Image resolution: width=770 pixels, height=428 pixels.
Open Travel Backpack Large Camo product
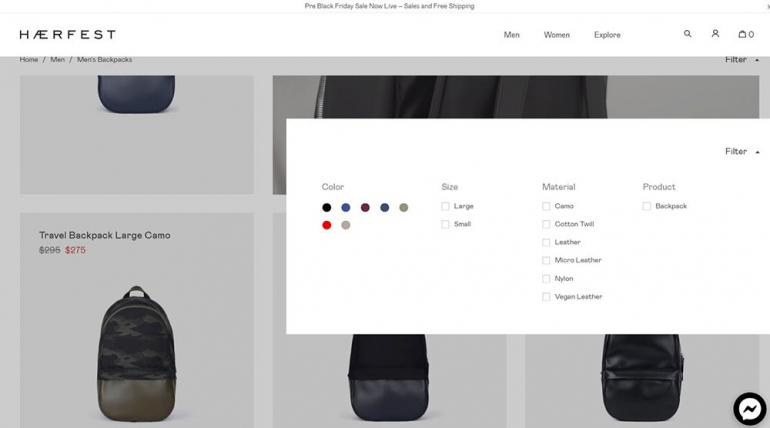105,235
